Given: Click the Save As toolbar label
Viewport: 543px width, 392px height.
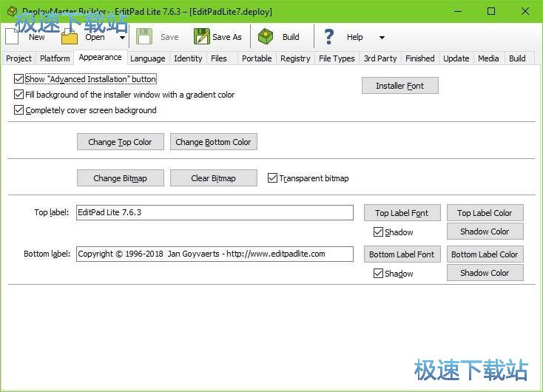Looking at the screenshot, I should pos(227,37).
